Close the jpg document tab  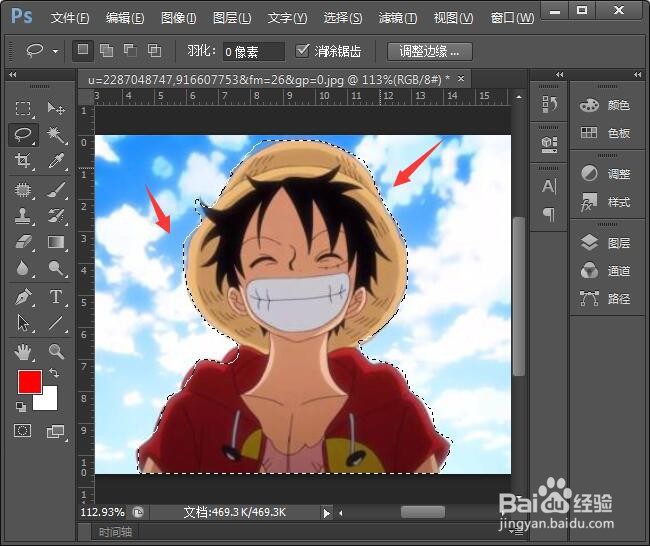click(x=461, y=78)
